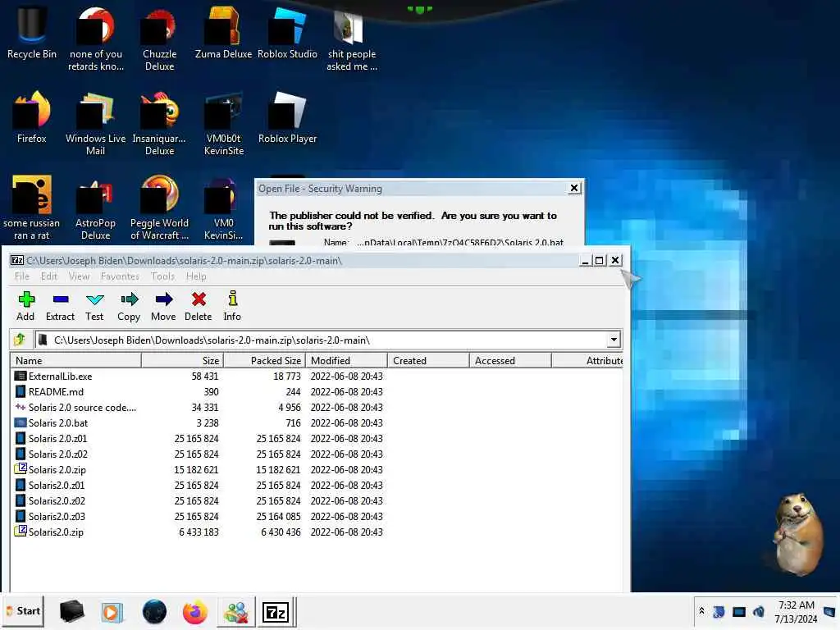The image size is (840, 630).
Task: Open the File menu in 7-Zip
Action: (x=22, y=276)
